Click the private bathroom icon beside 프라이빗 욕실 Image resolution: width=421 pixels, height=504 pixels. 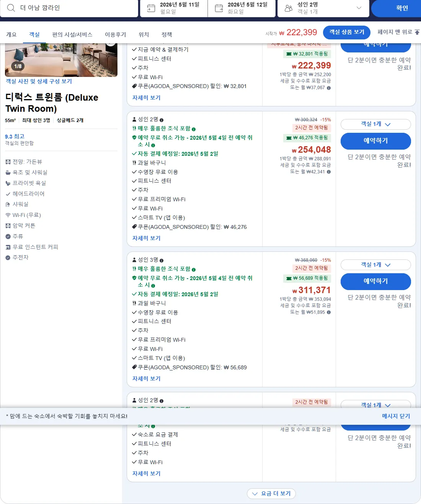point(8,183)
